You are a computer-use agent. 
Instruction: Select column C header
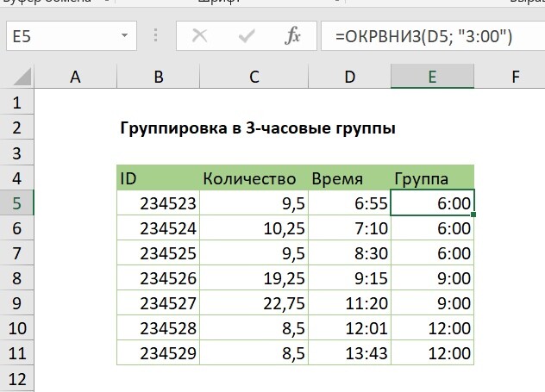pyautogui.click(x=254, y=77)
